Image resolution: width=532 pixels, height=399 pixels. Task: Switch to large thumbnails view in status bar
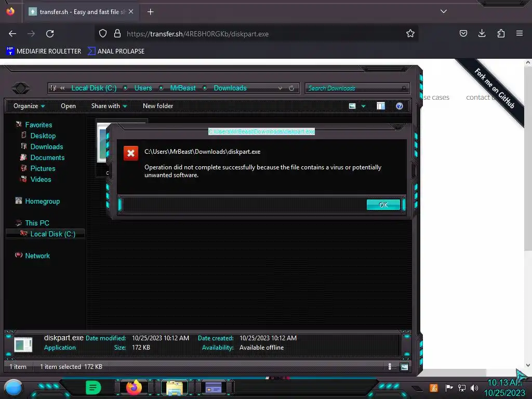tap(404, 367)
